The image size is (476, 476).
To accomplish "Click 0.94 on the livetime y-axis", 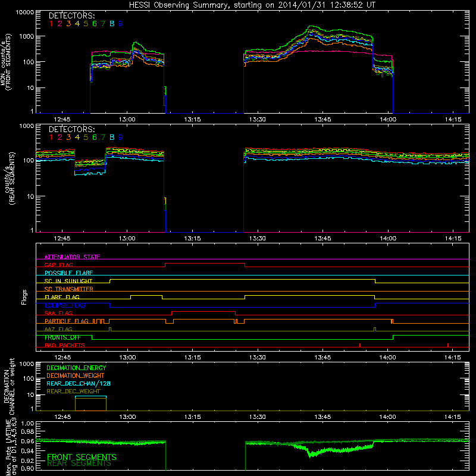I will point(27,450).
